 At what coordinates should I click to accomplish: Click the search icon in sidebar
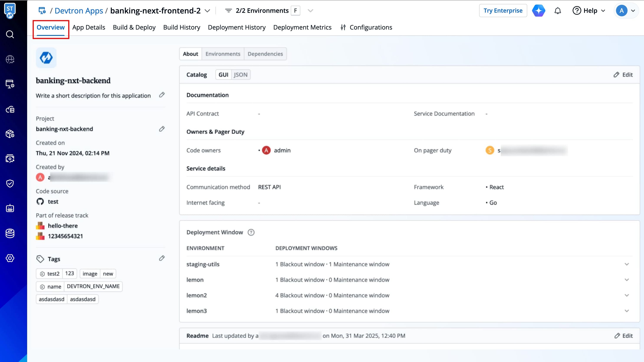point(10,34)
